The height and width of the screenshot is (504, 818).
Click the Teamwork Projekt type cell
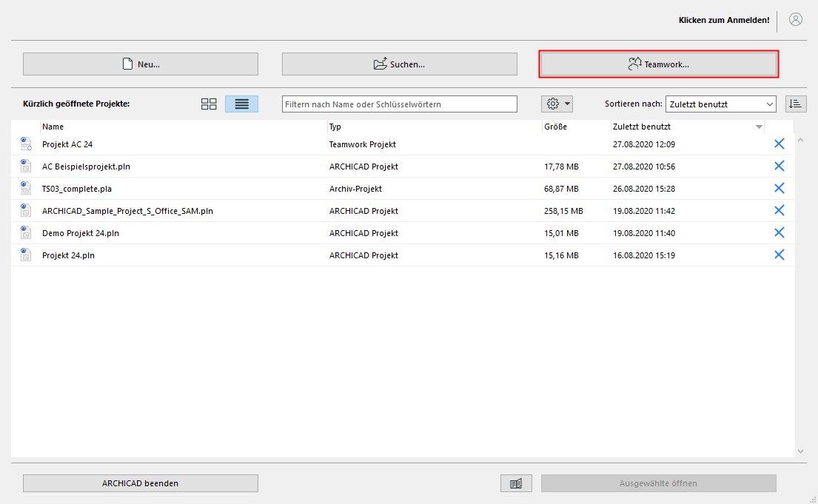pos(363,144)
